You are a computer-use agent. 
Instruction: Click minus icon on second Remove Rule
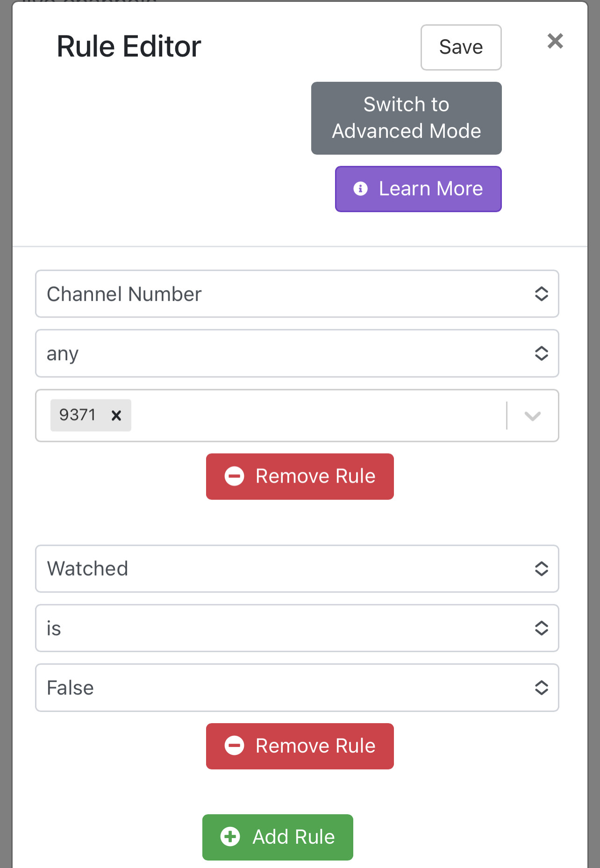pyautogui.click(x=234, y=746)
